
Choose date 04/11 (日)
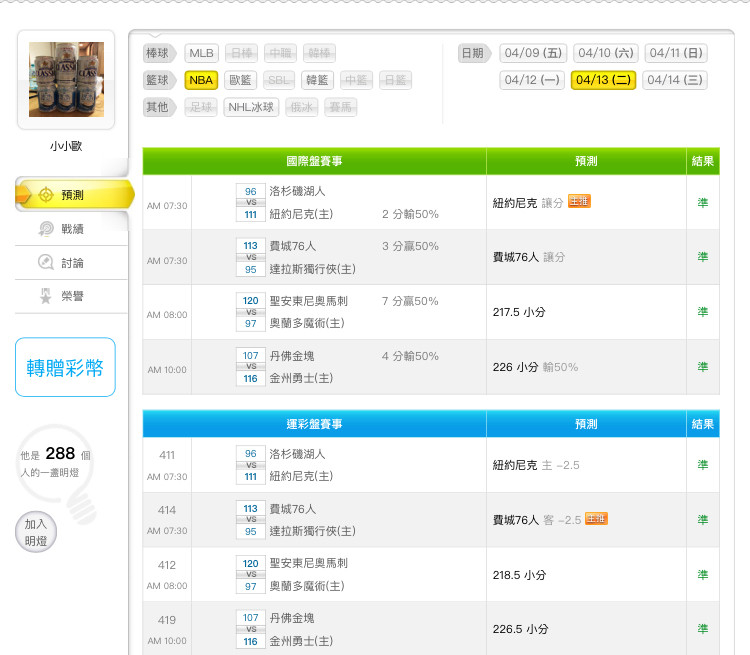[x=676, y=53]
